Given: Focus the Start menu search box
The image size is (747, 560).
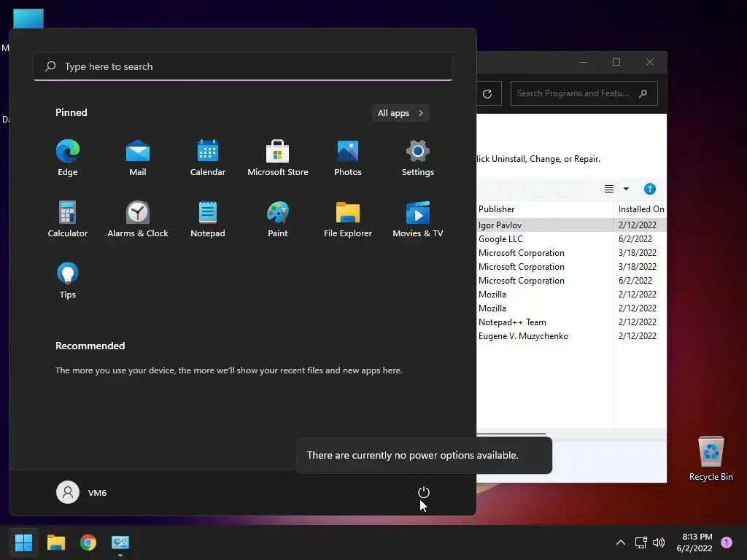Looking at the screenshot, I should click(243, 66).
